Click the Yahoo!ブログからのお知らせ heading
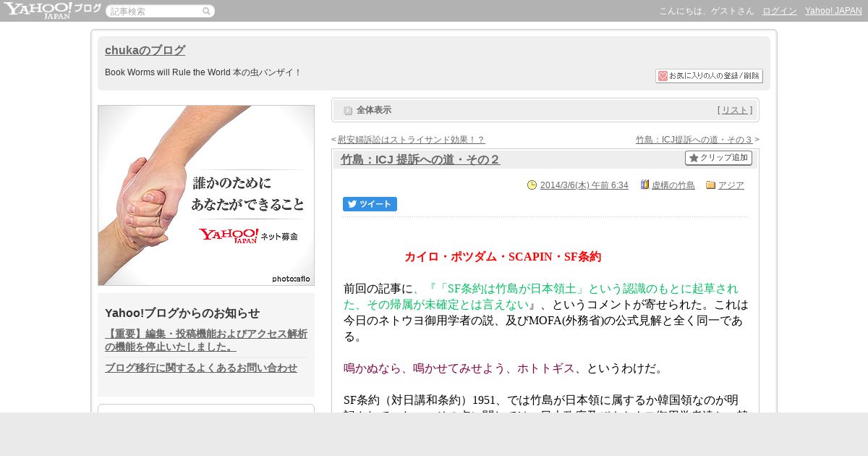The height and width of the screenshot is (456, 868). [182, 313]
